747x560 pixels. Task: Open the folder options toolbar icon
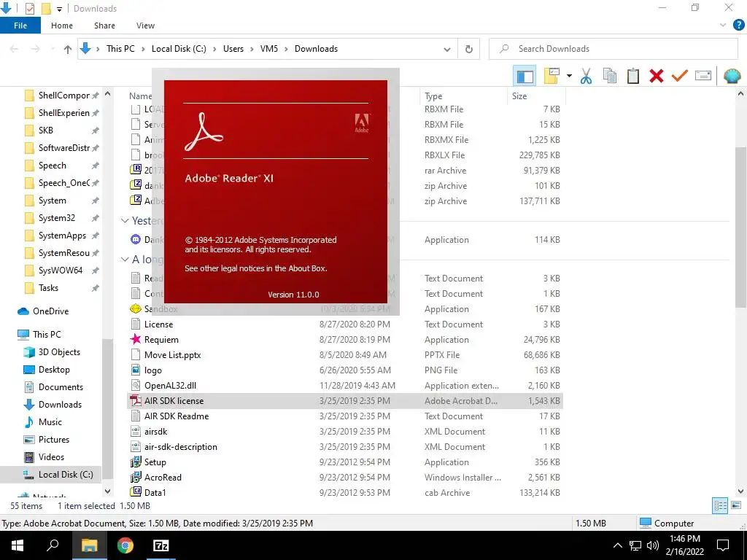(x=551, y=76)
